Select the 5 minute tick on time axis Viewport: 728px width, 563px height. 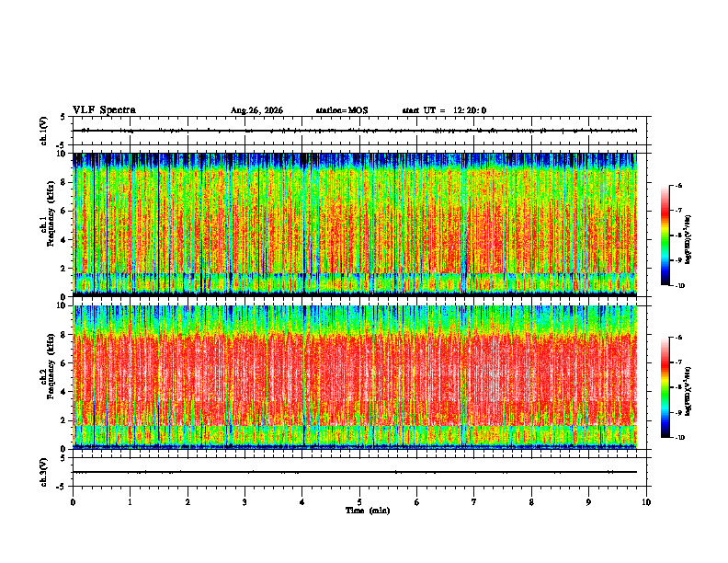tap(359, 502)
